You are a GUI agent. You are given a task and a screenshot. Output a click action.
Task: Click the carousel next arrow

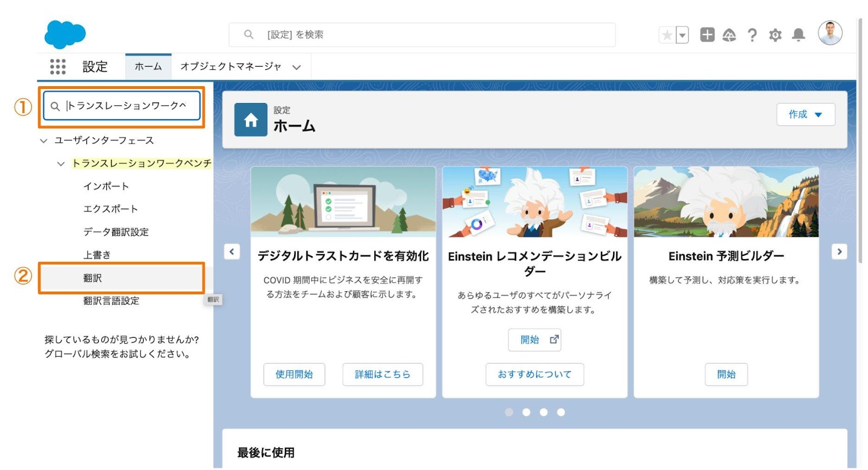(x=839, y=252)
